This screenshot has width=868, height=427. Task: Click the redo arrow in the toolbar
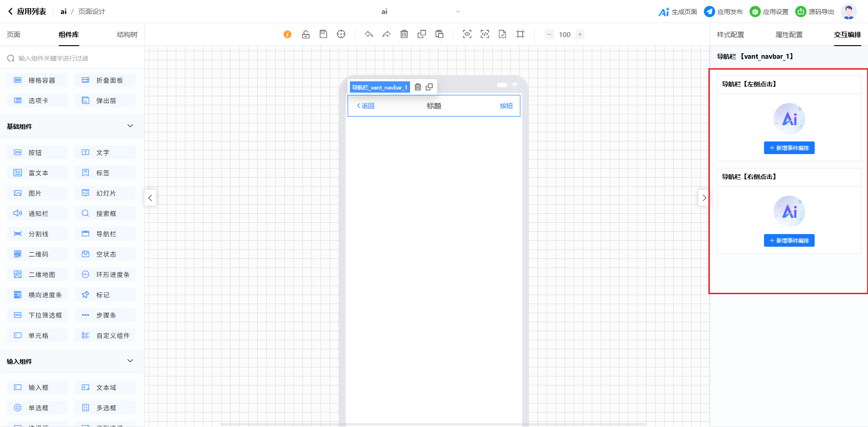tap(387, 34)
